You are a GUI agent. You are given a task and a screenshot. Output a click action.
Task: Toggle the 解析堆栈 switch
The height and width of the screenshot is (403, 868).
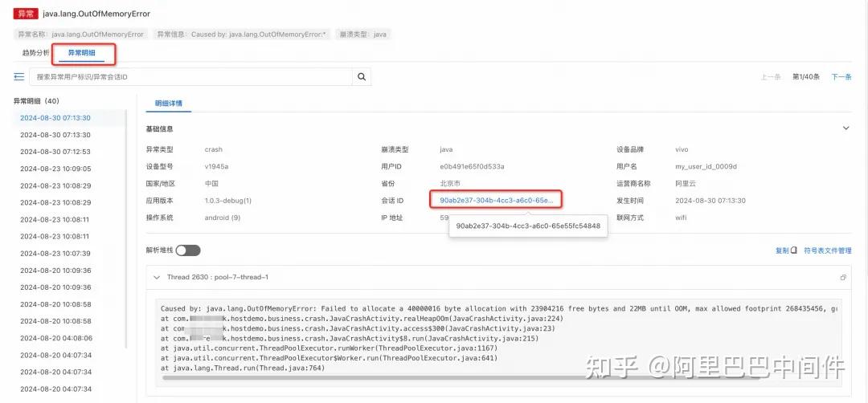click(188, 250)
